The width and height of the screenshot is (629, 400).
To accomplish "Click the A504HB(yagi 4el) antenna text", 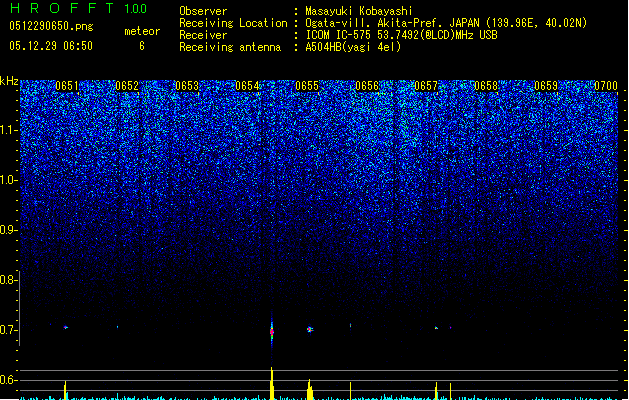I will 353,47.
